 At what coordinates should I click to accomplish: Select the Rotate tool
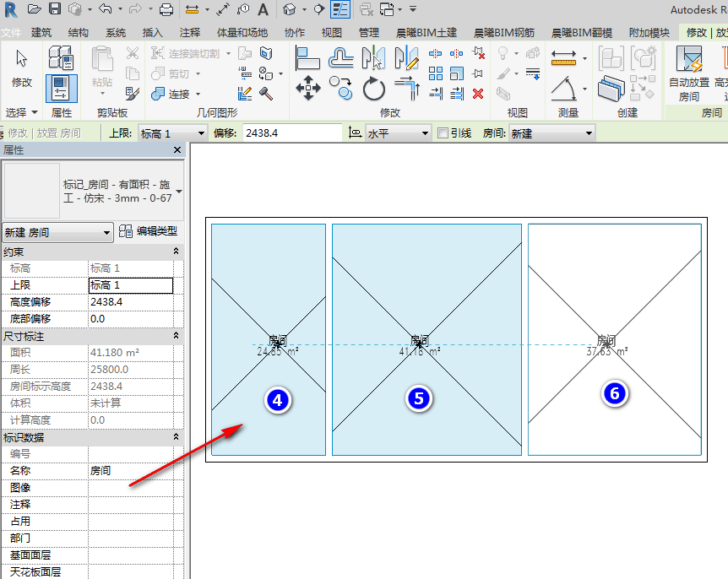tap(374, 88)
